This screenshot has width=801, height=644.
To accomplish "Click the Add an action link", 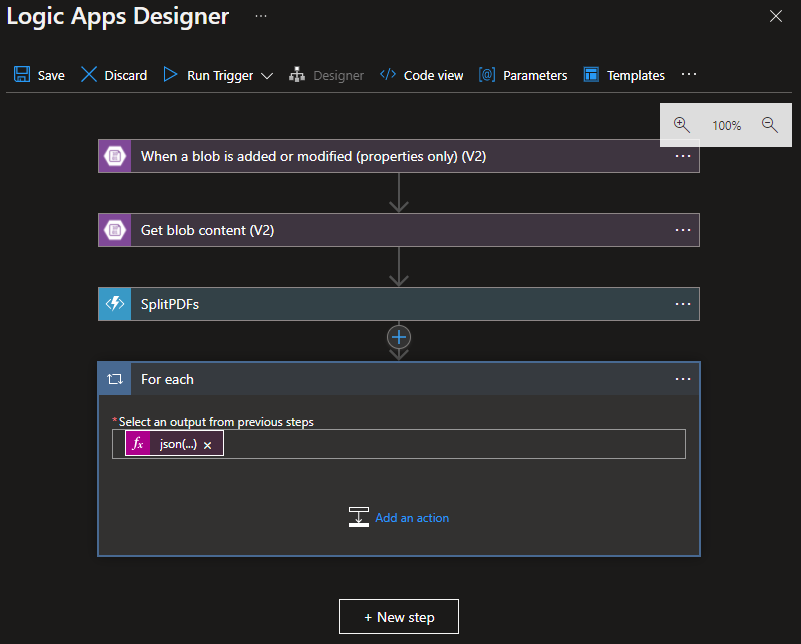I will tap(411, 518).
